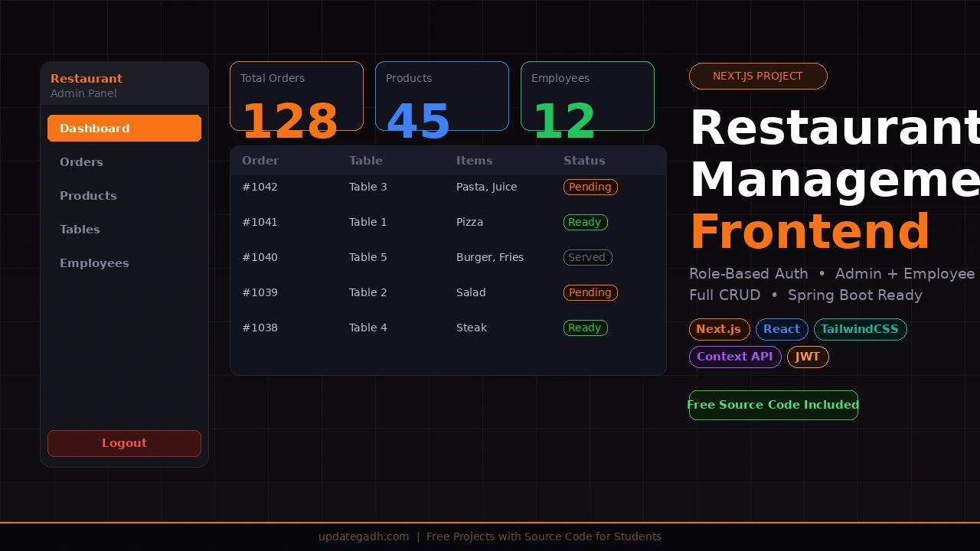Click the JWT badge

808,357
